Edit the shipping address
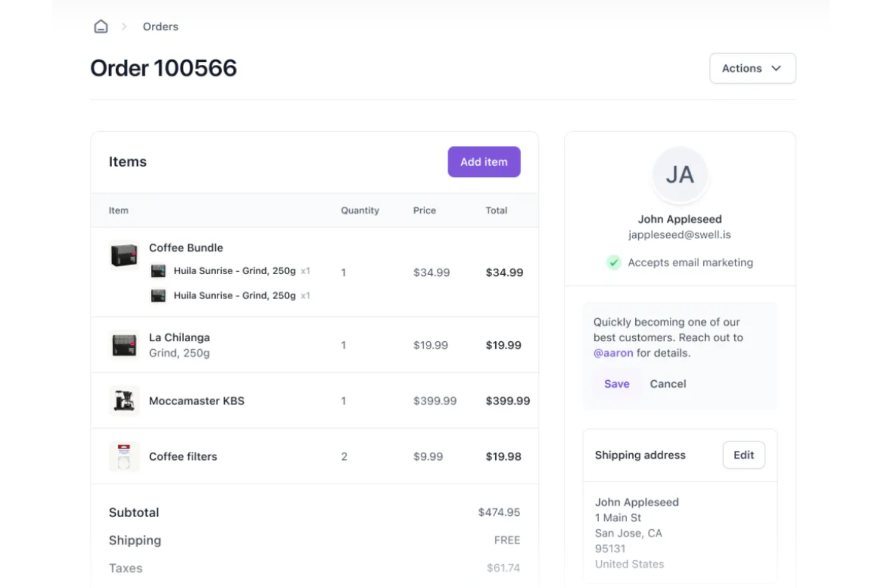Viewport: 882px width, 588px height. click(743, 455)
